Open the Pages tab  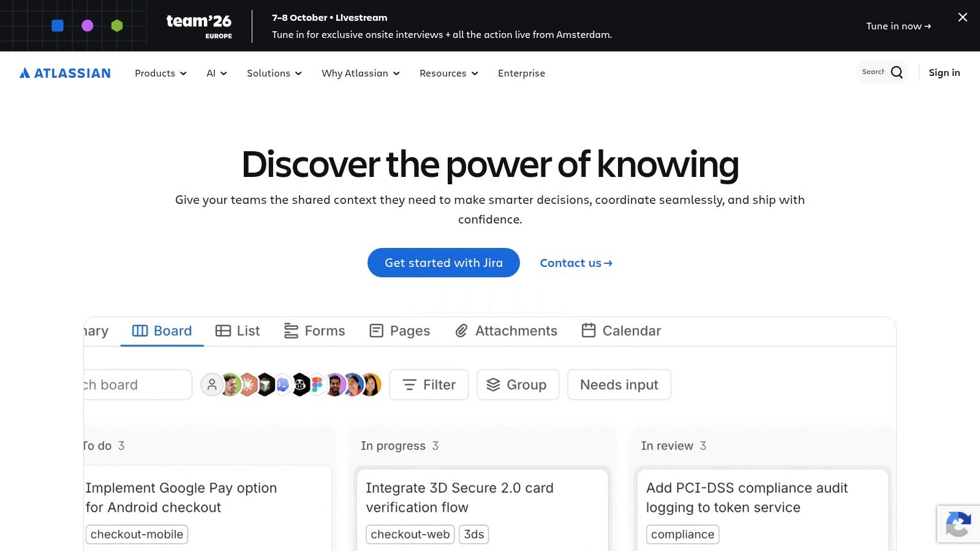(399, 331)
